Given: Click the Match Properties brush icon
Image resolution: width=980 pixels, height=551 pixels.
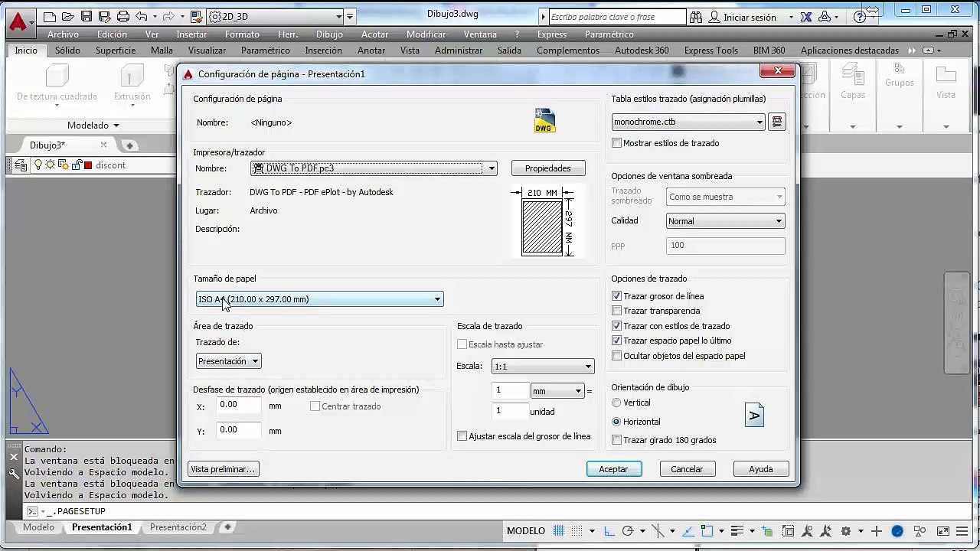Looking at the screenshot, I should pos(195,16).
